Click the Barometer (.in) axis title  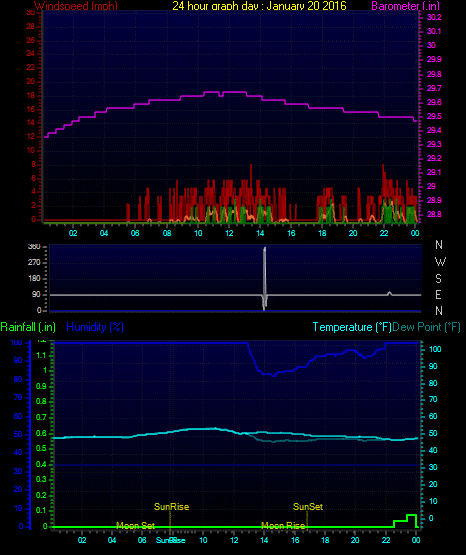click(405, 6)
